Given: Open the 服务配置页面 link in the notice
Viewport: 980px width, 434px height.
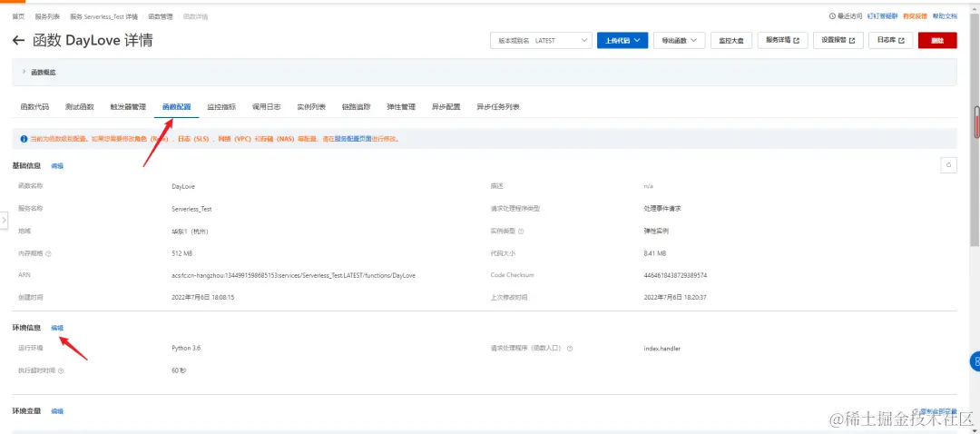Looking at the screenshot, I should (x=353, y=139).
